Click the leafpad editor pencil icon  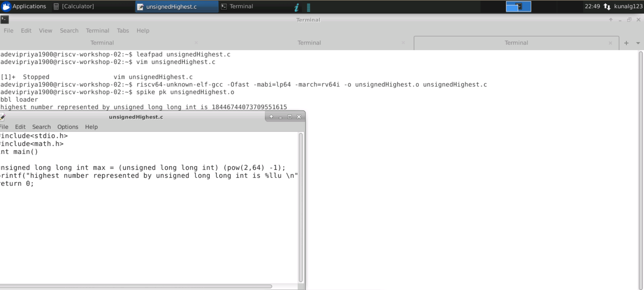[2, 117]
